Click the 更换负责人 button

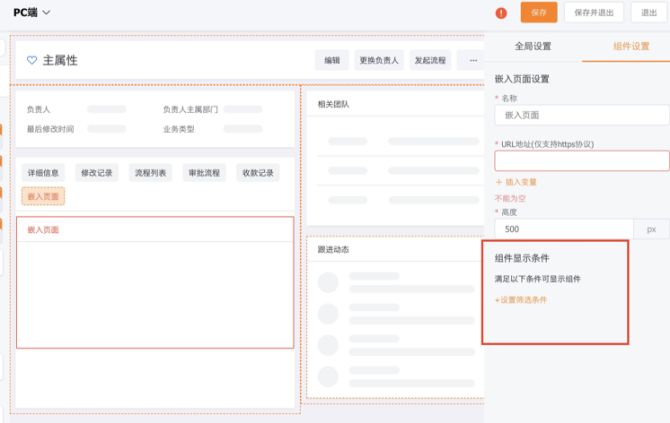pos(379,60)
